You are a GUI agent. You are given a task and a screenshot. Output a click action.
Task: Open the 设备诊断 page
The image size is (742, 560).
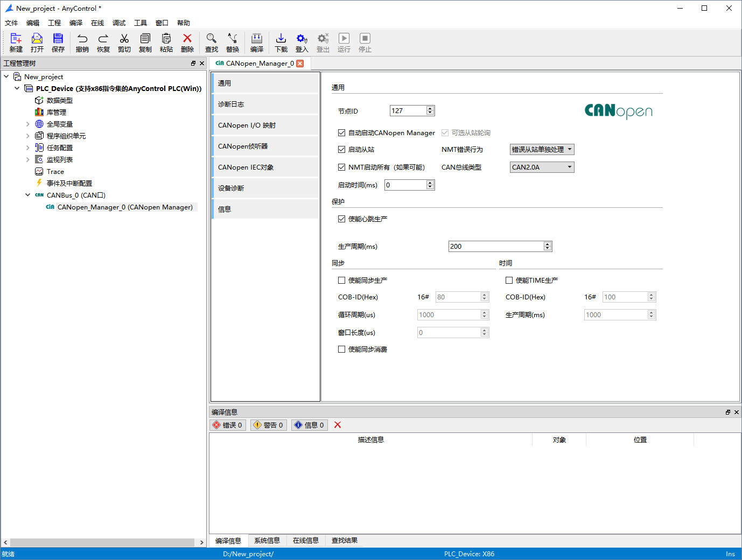pyautogui.click(x=265, y=188)
